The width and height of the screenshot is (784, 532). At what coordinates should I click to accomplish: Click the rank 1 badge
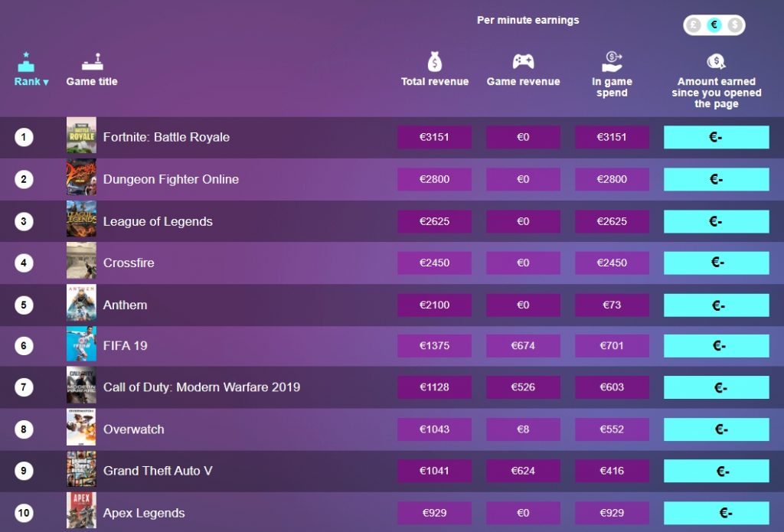click(24, 137)
